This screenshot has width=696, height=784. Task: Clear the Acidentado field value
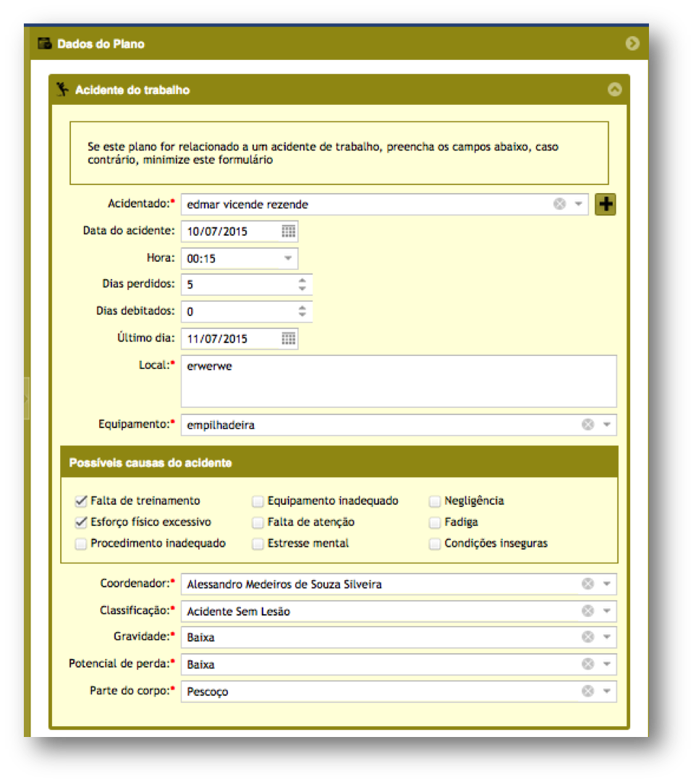click(559, 204)
